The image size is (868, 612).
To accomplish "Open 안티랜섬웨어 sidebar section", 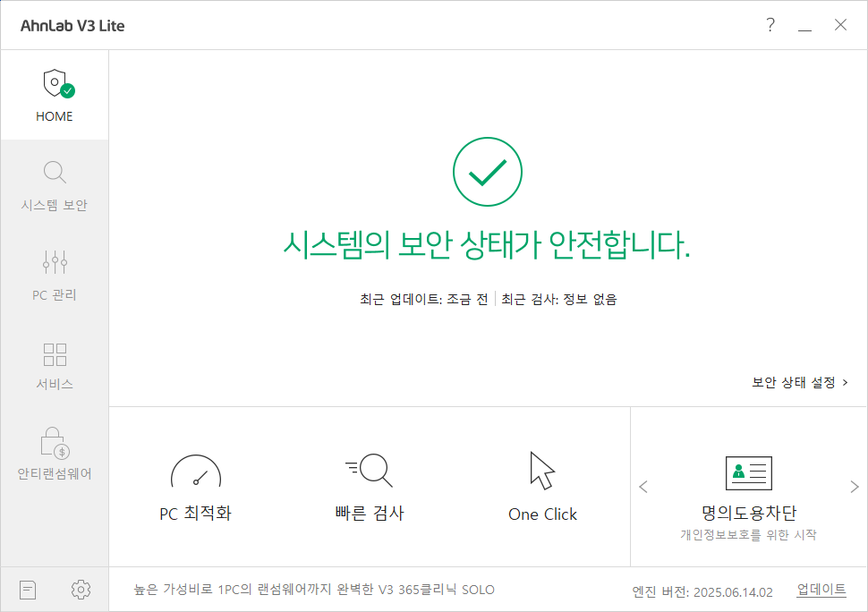I will (55, 454).
